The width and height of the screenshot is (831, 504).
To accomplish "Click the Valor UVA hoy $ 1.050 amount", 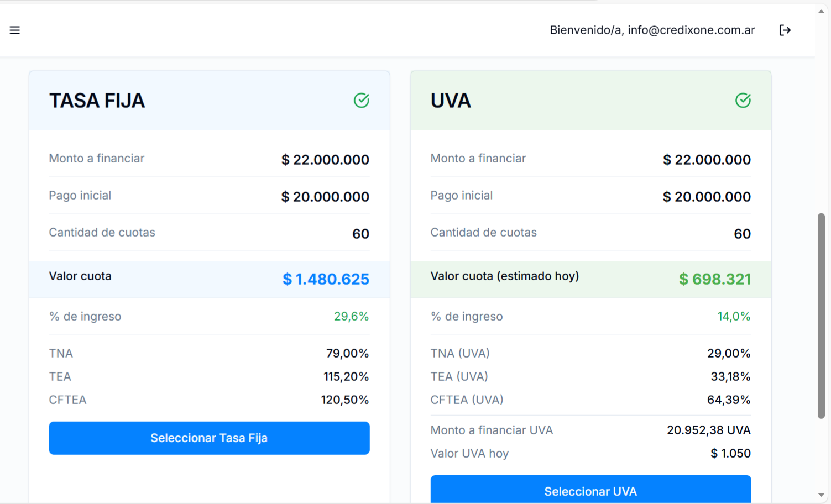I will point(730,454).
